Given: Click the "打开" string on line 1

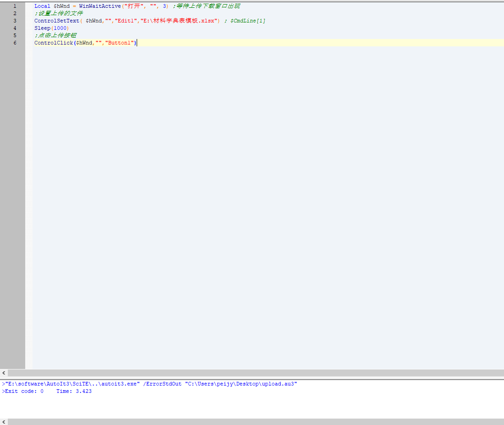Looking at the screenshot, I should pos(134,6).
